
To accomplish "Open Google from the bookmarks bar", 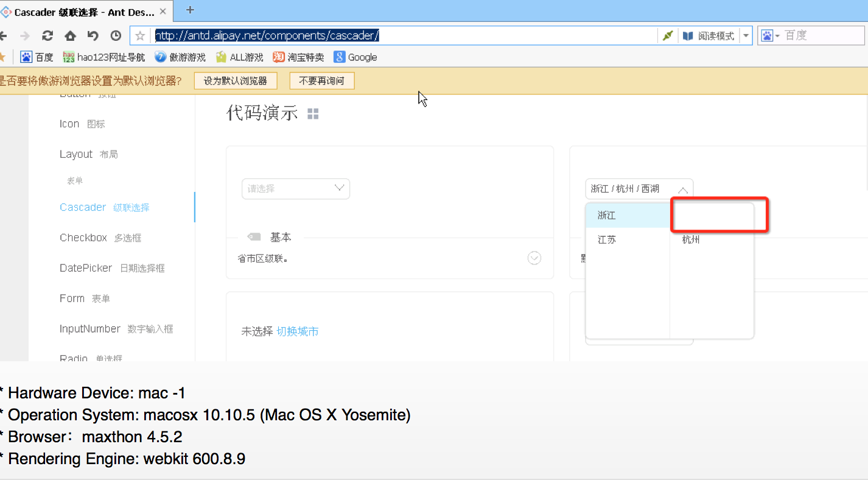I will pos(355,57).
